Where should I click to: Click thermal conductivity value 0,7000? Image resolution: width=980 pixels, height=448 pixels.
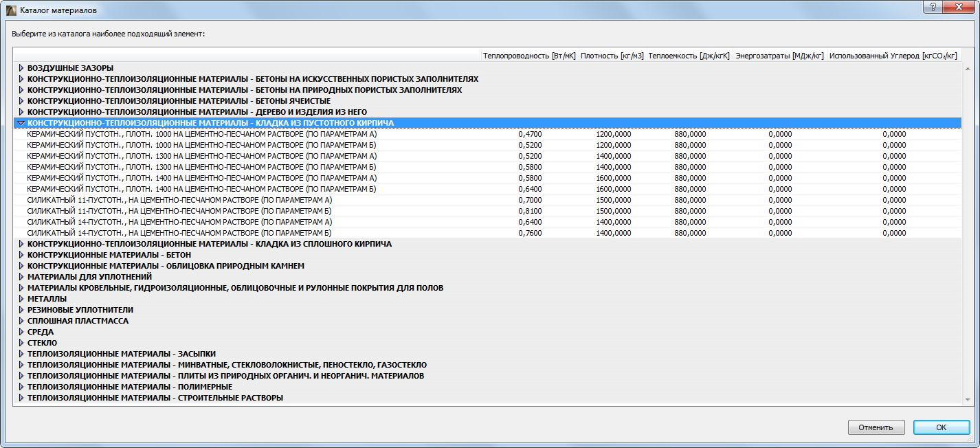tap(530, 200)
